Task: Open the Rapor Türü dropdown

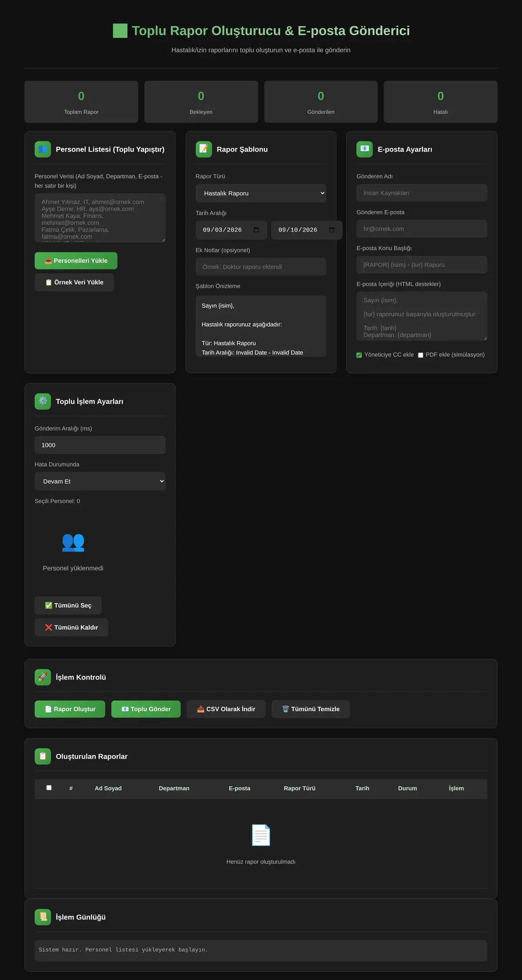Action: tap(261, 193)
